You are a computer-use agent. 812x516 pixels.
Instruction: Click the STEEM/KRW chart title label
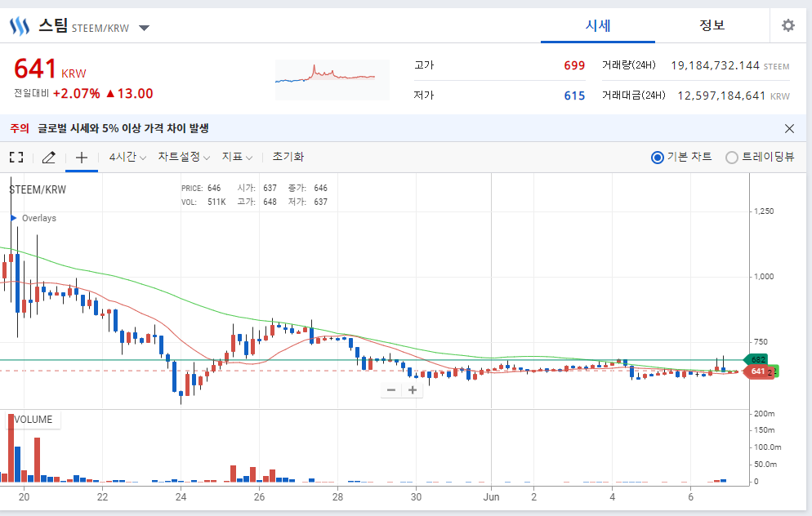[x=38, y=190]
